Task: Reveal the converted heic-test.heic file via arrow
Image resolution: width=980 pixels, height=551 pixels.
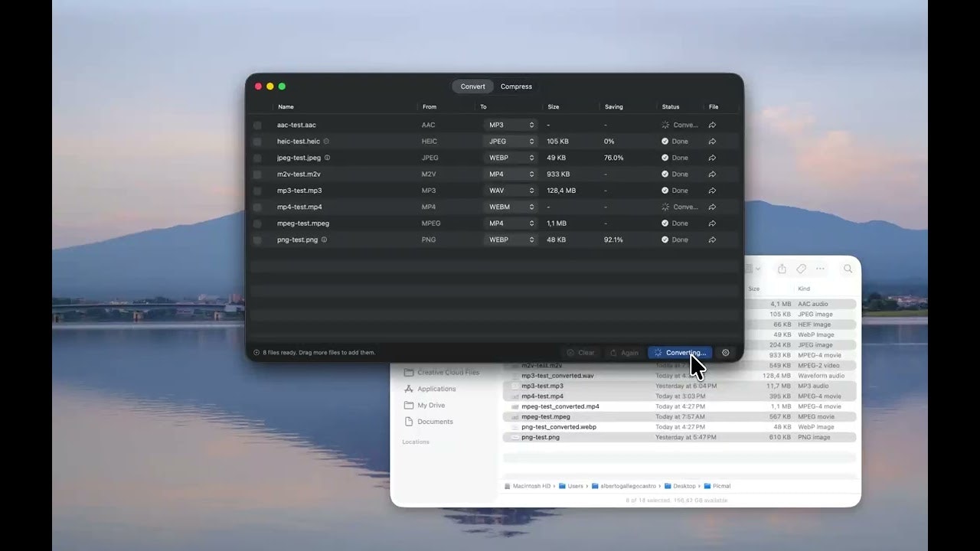Action: coord(712,142)
